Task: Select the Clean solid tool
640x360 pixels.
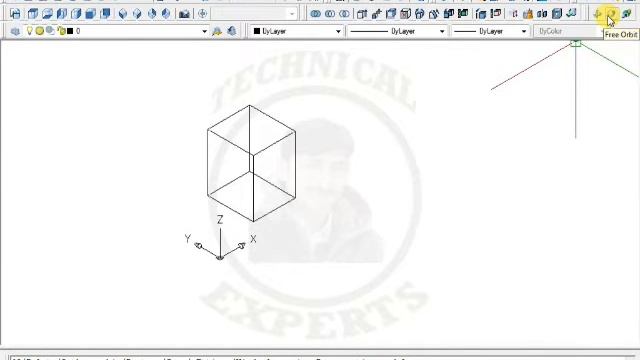Action: click(x=528, y=14)
